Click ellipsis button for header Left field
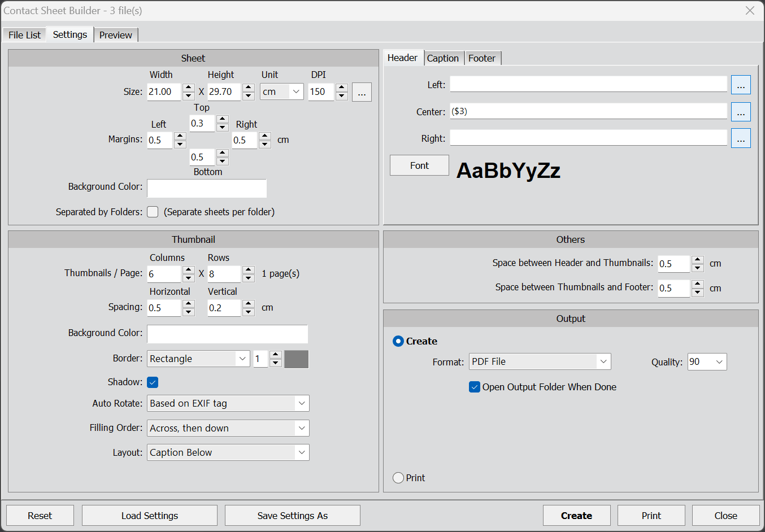765x532 pixels. pyautogui.click(x=740, y=85)
